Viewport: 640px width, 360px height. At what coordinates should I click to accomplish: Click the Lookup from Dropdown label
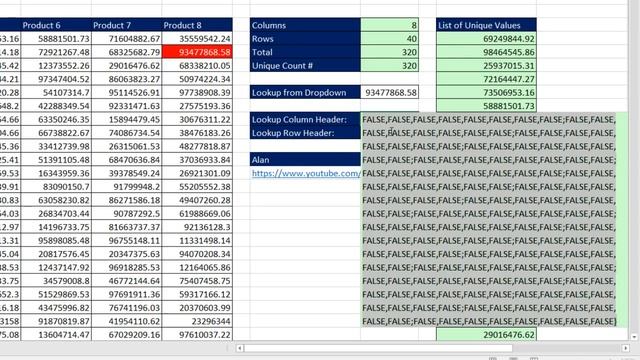(x=305, y=92)
